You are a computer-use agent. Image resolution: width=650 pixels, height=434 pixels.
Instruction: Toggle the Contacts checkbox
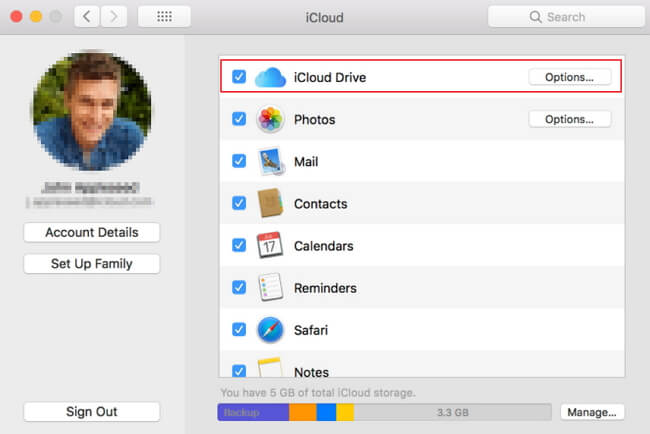coord(239,203)
